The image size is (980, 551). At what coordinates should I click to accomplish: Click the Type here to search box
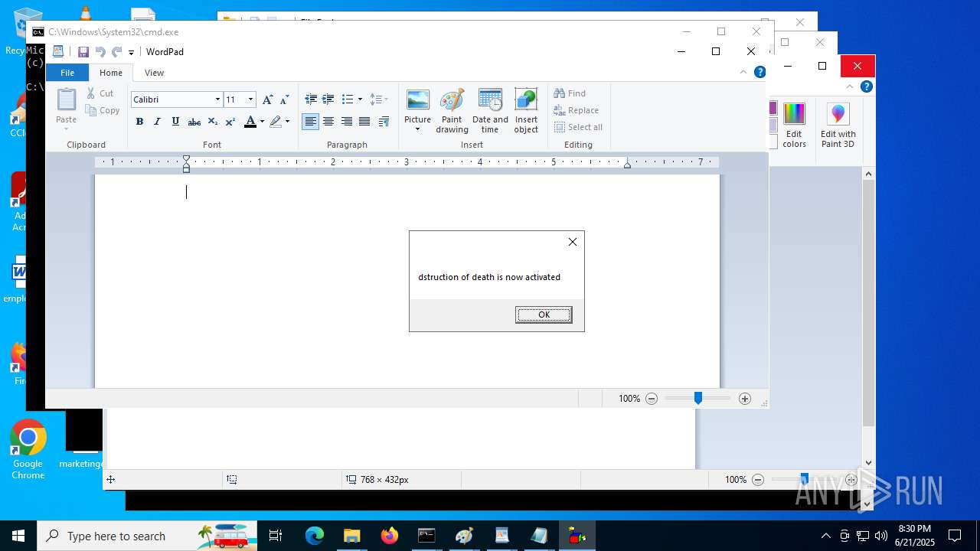[x=147, y=536]
